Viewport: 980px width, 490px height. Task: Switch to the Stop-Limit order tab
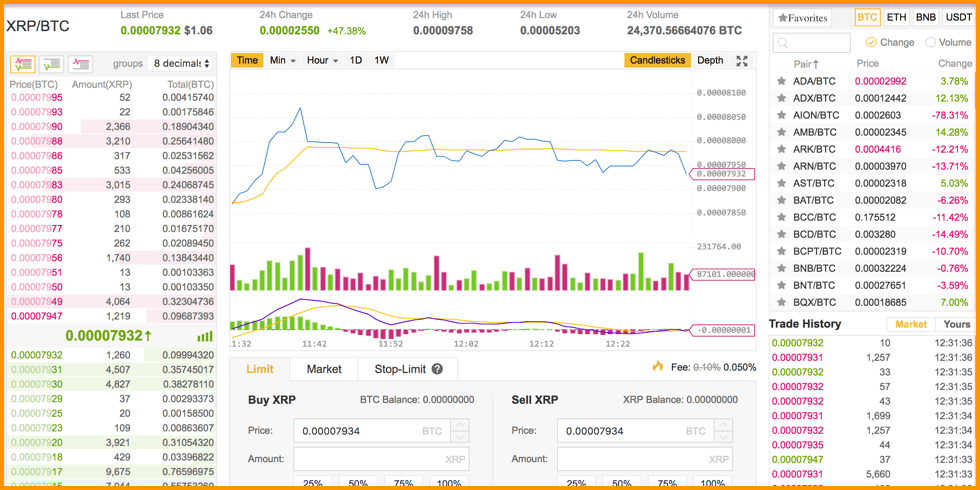[408, 369]
